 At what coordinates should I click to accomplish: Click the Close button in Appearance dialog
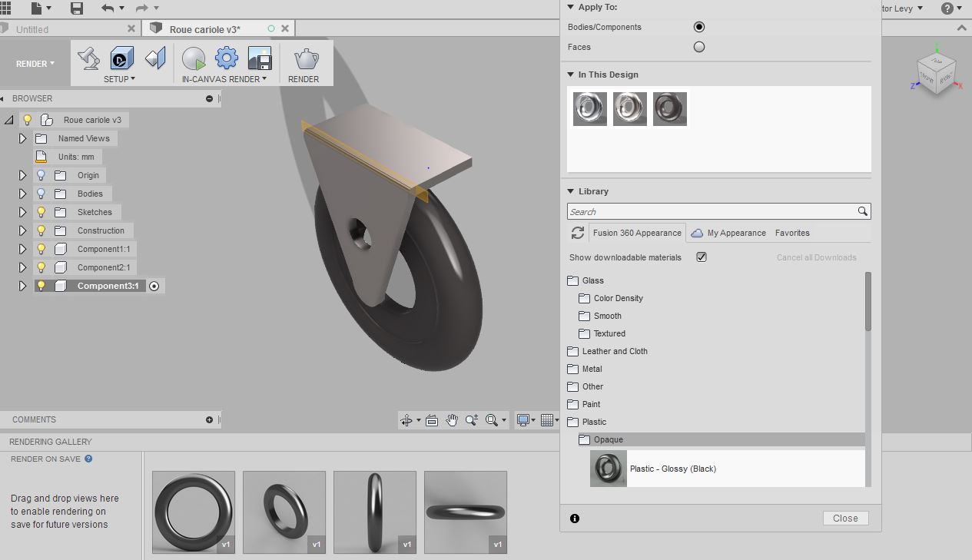click(x=845, y=519)
